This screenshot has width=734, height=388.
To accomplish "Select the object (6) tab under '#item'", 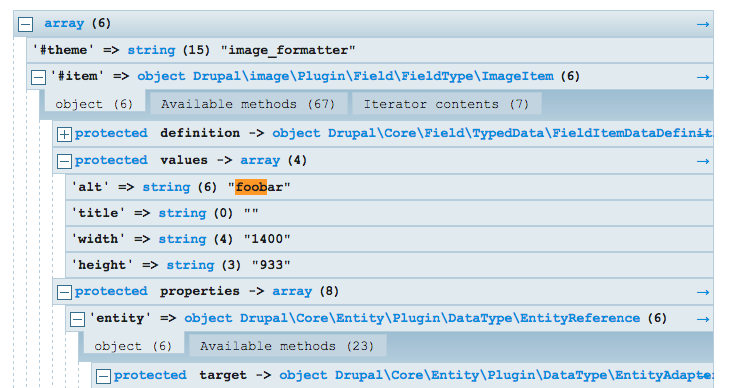I will (94, 103).
